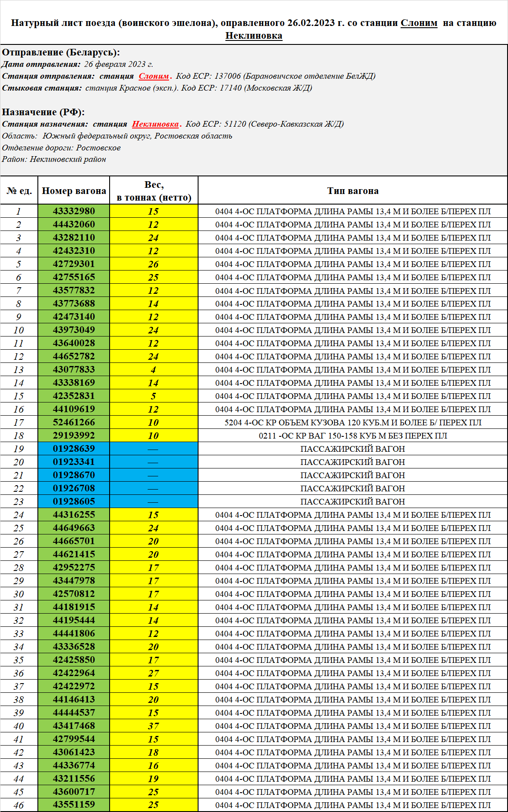Click wagon number cell 43551159
Screen dimensions: 508x812
[74, 805]
